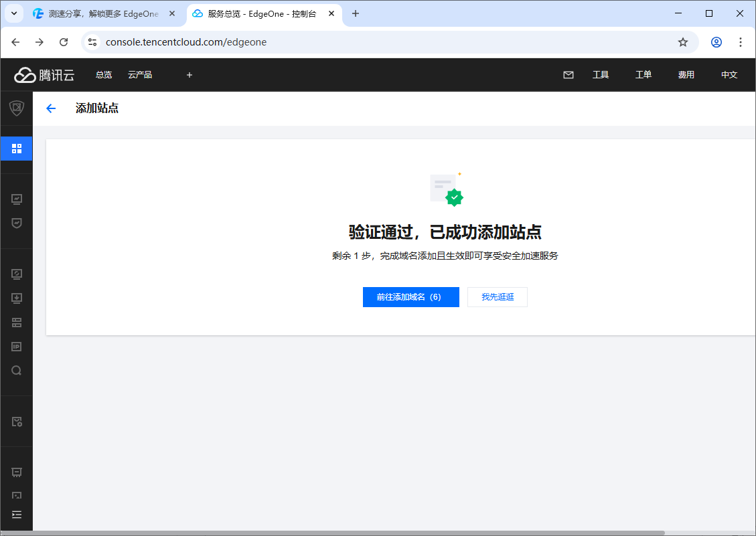Bookmark the page using the star icon

tap(683, 41)
